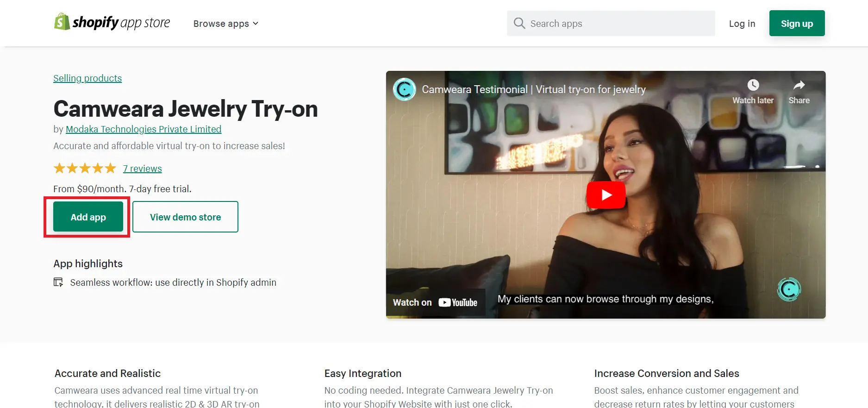The image size is (868, 408).
Task: Click the Add app button
Action: click(88, 217)
